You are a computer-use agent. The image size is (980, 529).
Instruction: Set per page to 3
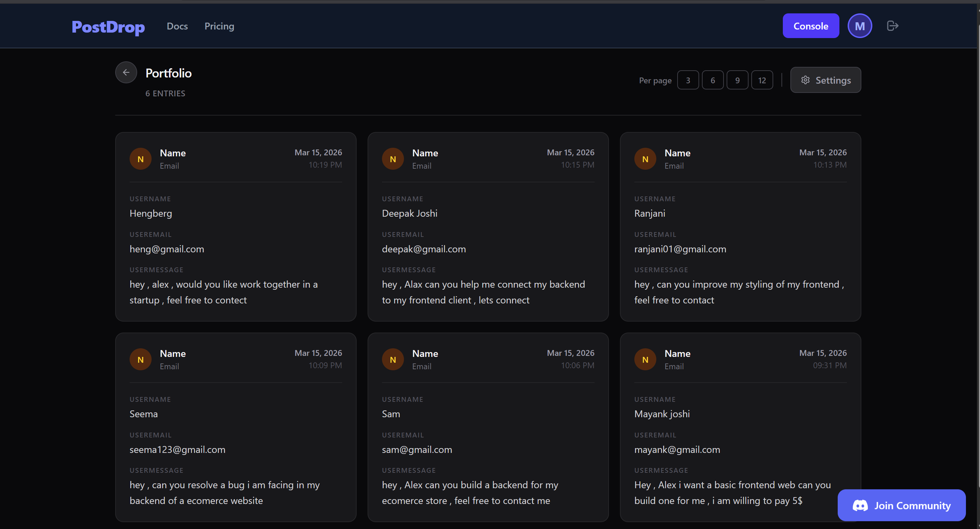688,80
